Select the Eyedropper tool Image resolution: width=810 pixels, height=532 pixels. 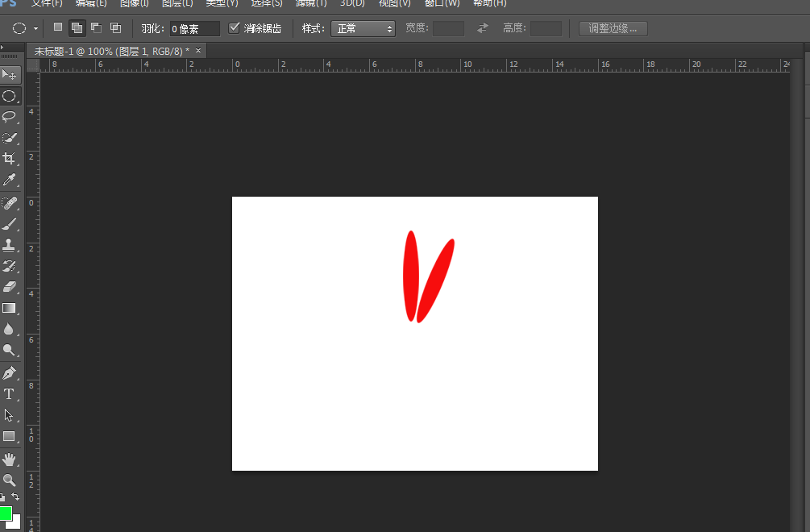10,179
